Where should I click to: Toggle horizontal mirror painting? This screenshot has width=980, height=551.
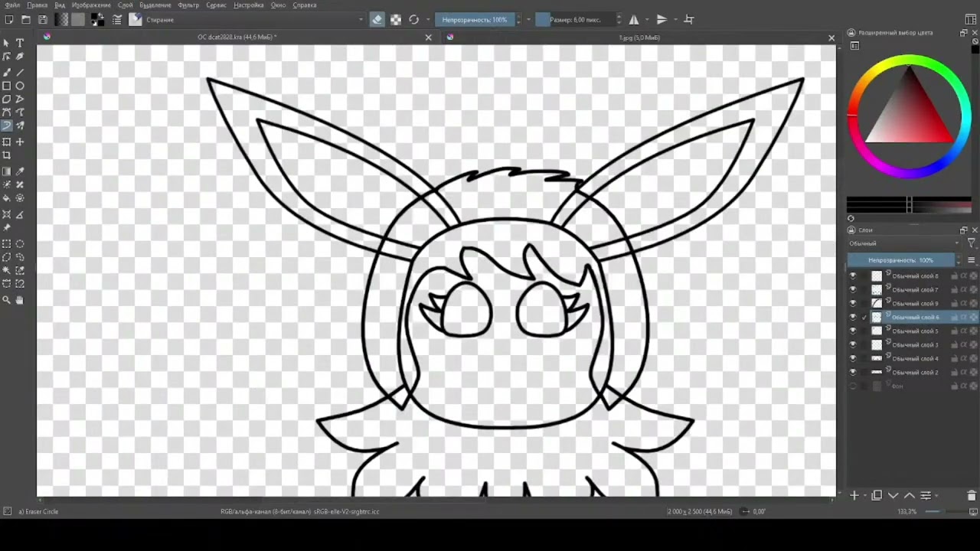(x=634, y=20)
